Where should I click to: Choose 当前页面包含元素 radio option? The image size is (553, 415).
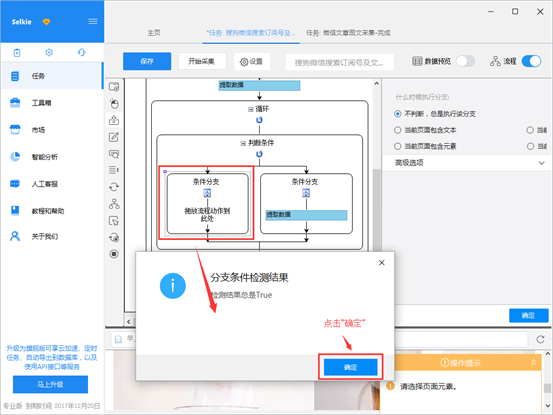pyautogui.click(x=397, y=146)
